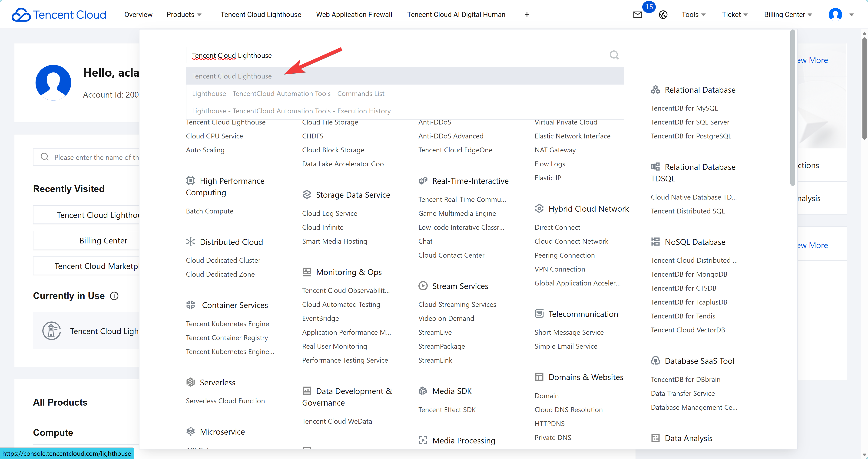Click the Currently in Use info icon
This screenshot has height=459, width=868.
[114, 296]
